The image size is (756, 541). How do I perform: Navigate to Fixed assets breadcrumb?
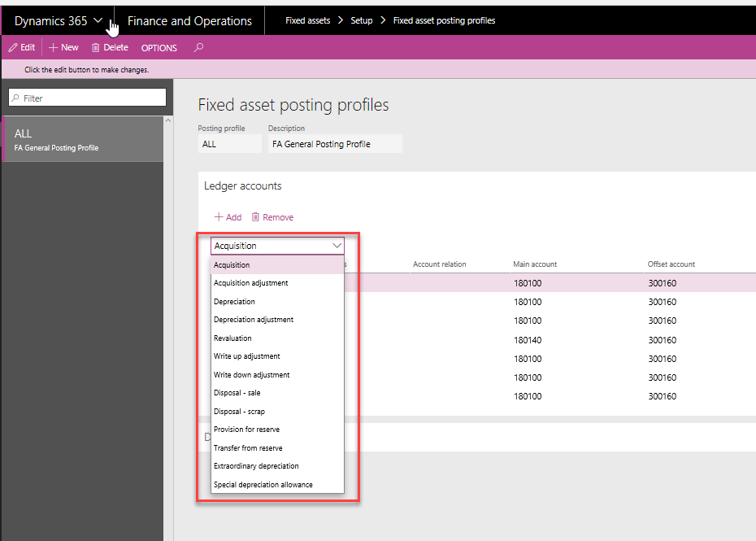pos(307,20)
